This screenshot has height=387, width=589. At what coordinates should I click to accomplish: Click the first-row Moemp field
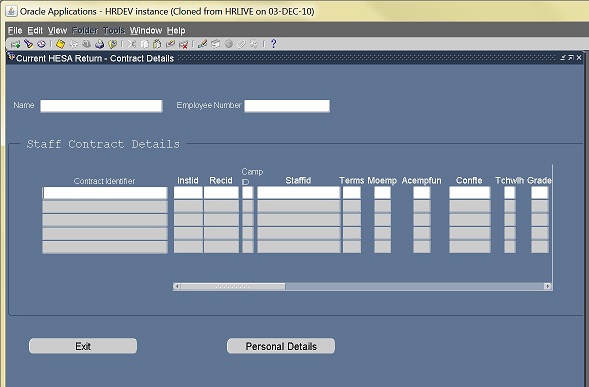(x=382, y=193)
